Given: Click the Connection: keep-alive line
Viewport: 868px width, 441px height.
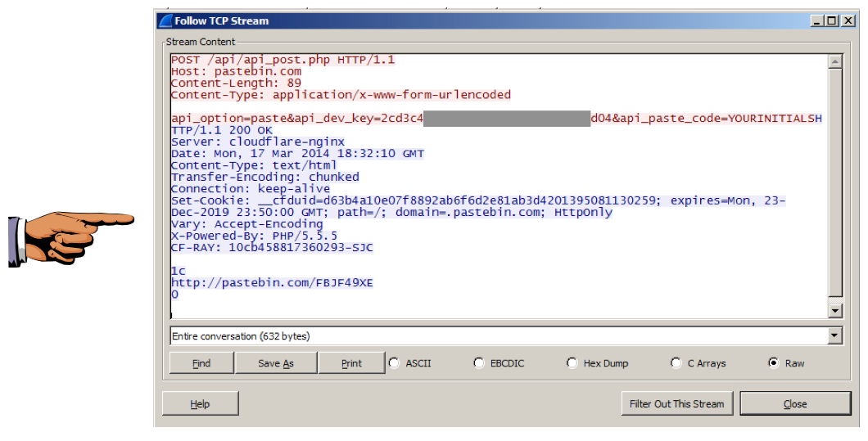Looking at the screenshot, I should (x=251, y=189).
